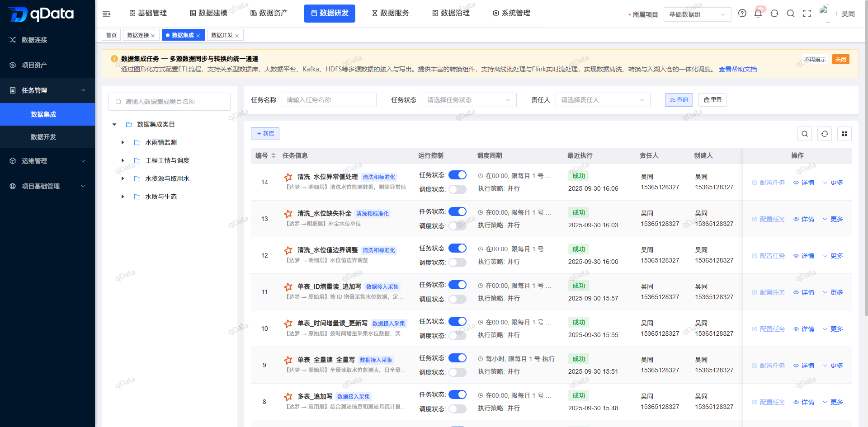Enable 调度状态 for task 14
Viewport: 868px width, 427px height.
tap(457, 189)
